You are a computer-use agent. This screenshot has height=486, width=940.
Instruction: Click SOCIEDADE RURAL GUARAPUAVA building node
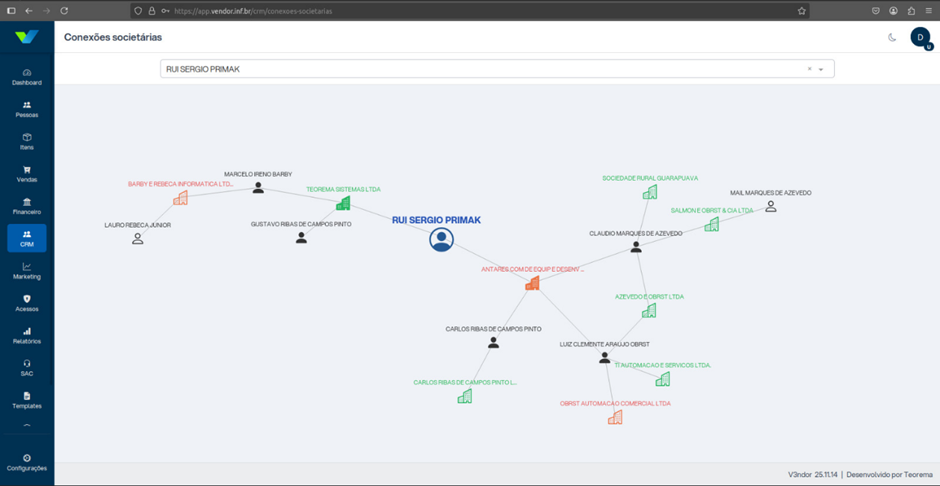click(650, 192)
